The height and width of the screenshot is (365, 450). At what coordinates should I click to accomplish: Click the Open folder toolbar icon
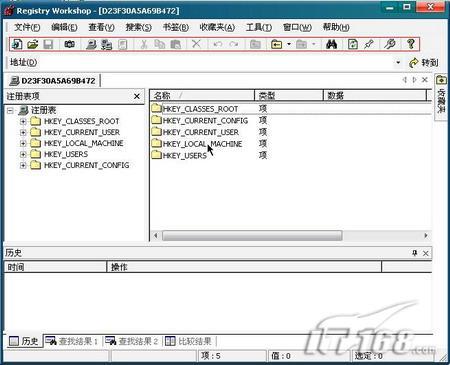[33, 44]
